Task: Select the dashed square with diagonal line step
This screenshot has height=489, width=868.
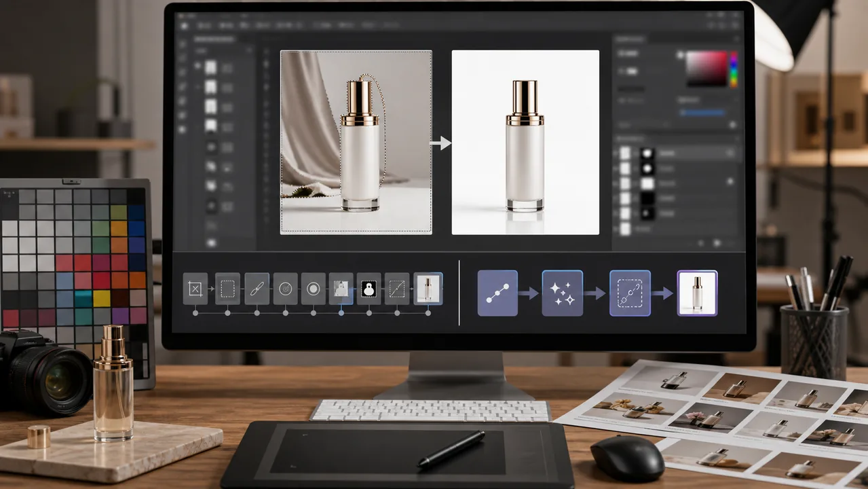Action: [x=397, y=289]
